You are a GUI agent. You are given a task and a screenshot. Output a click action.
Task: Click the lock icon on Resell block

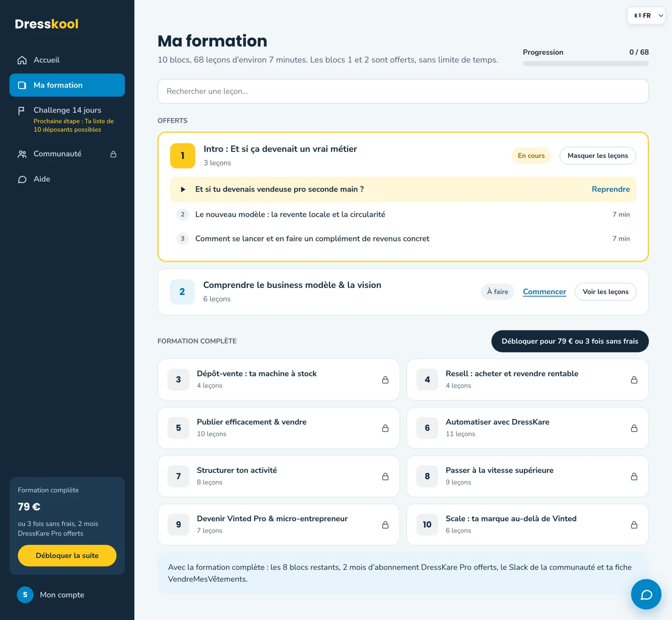point(634,380)
